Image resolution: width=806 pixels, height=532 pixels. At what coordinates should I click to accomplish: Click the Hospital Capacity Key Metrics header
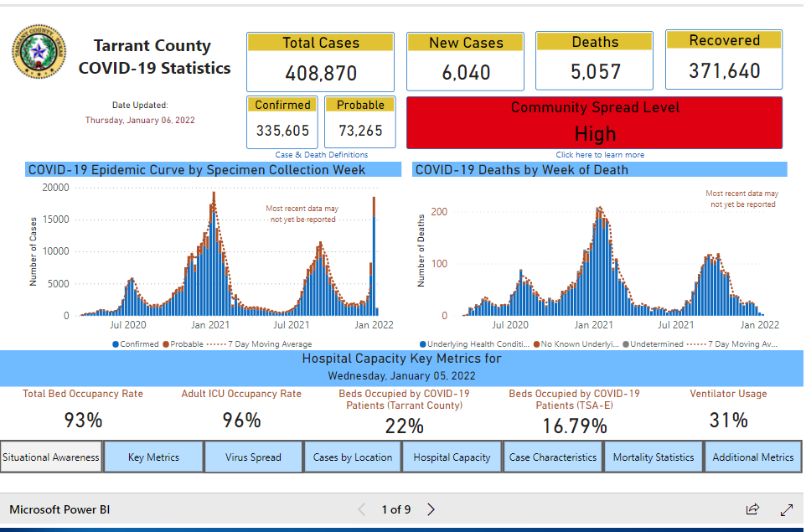pos(401,359)
